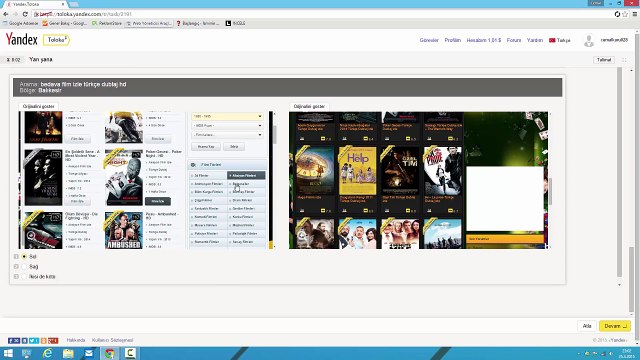The width and height of the screenshot is (640, 360).
Task: Click the user avatar icon
Action: (x=589, y=40)
